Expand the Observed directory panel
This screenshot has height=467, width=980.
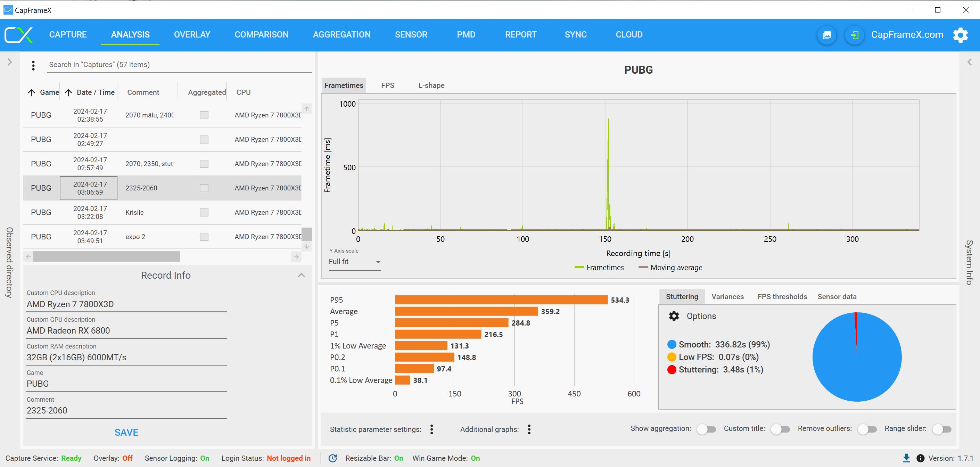(x=10, y=62)
